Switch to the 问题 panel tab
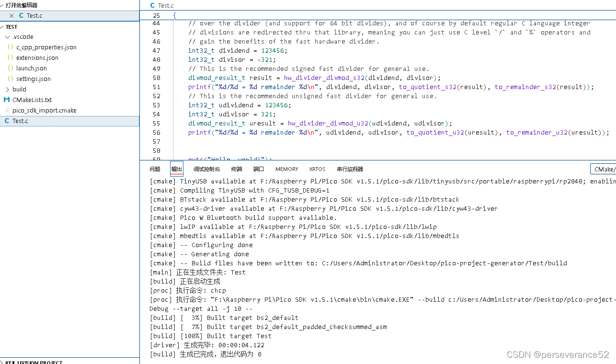The height and width of the screenshot is (364, 616). click(x=155, y=169)
